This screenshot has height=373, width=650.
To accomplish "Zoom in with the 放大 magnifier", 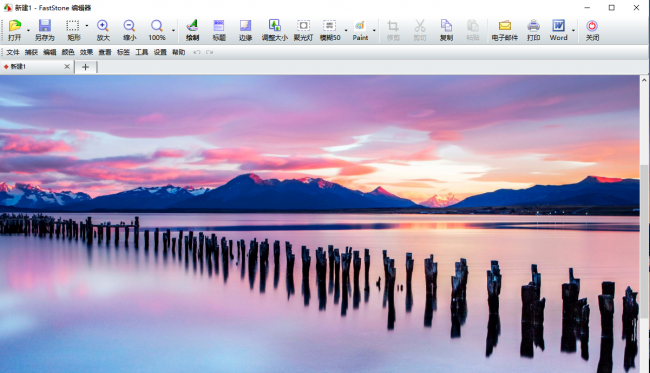I will pos(103,30).
